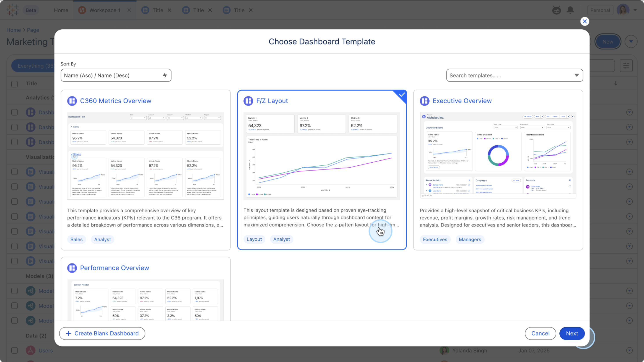This screenshot has width=644, height=362.
Task: Click the filter sliders icon behind dialog
Action: (x=626, y=66)
